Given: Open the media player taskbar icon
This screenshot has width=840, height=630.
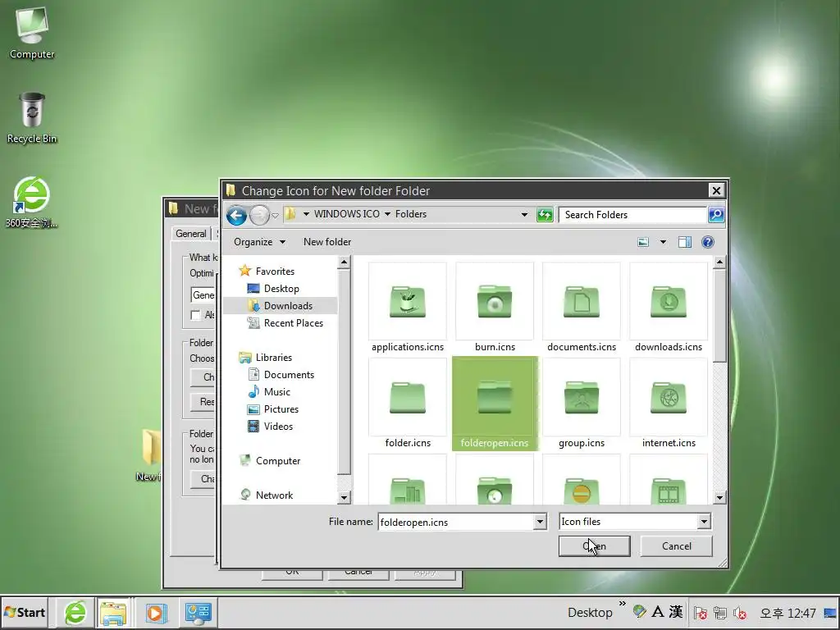Looking at the screenshot, I should pos(156,612).
